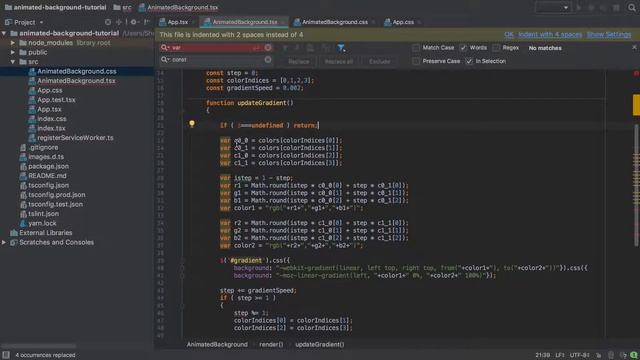
Task: Open Project panel settings gear
Action: point(133,22)
